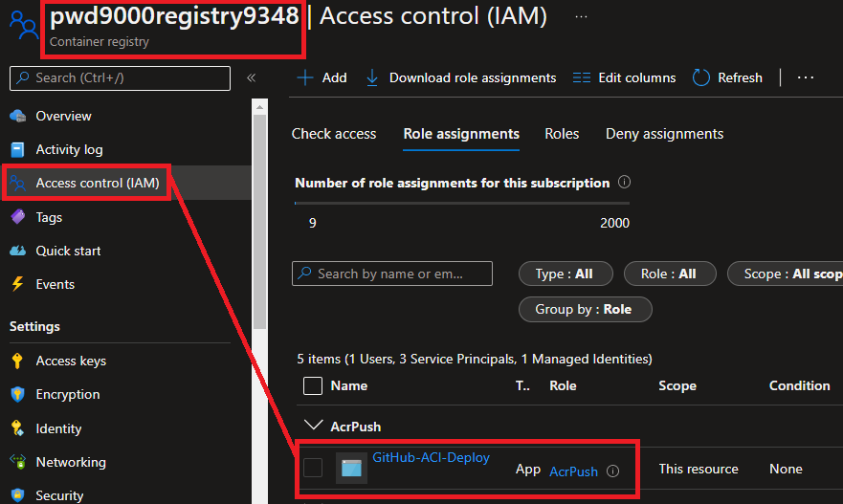Open the GitHub-ACI-Deploy link
Viewport: 843px width, 504px height.
coord(432,458)
